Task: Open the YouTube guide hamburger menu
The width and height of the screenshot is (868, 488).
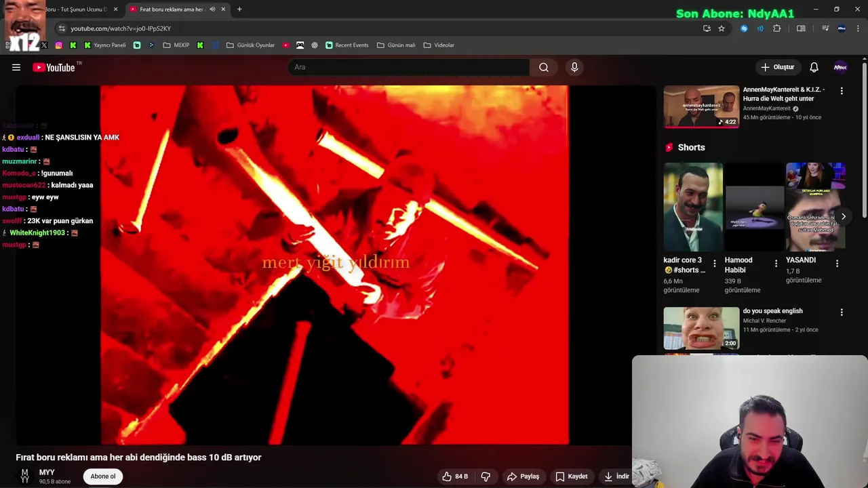Action: (16, 67)
